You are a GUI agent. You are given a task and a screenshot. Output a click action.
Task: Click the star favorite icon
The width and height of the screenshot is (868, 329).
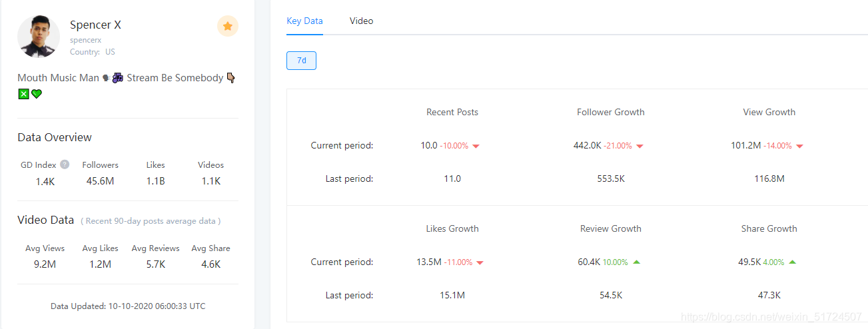coord(228,26)
